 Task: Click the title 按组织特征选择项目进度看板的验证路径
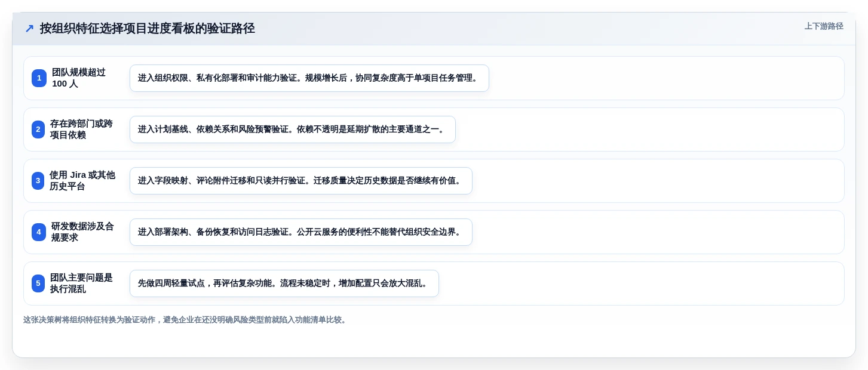(148, 29)
